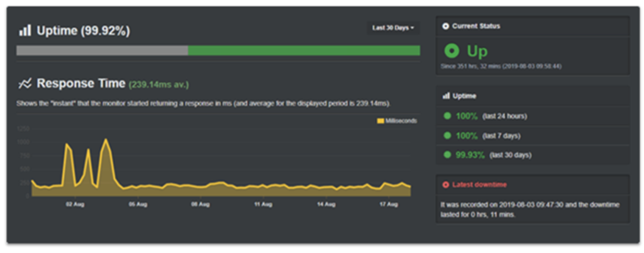Viewport: 644px width, 253px height.
Task: Click the 17 Aug label on chart axis
Action: [x=389, y=204]
